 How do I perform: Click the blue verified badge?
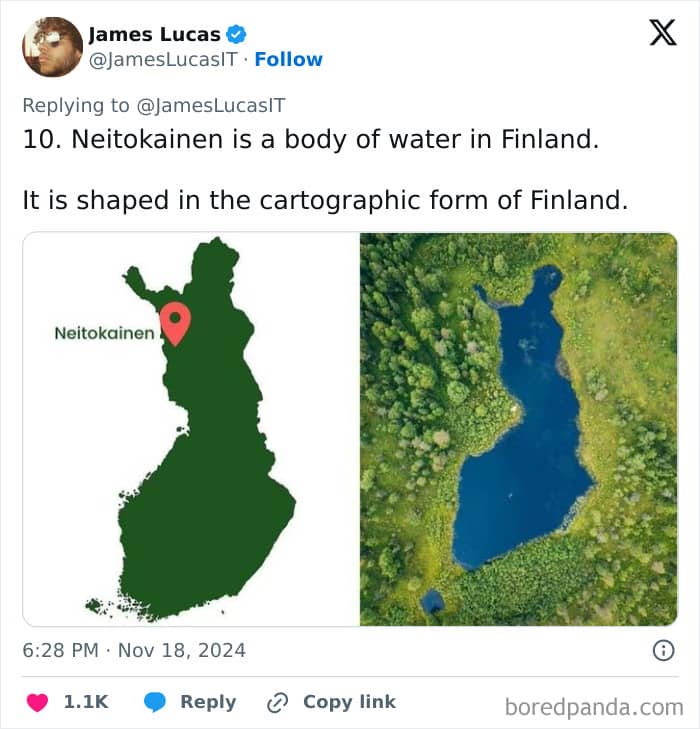click(x=237, y=34)
